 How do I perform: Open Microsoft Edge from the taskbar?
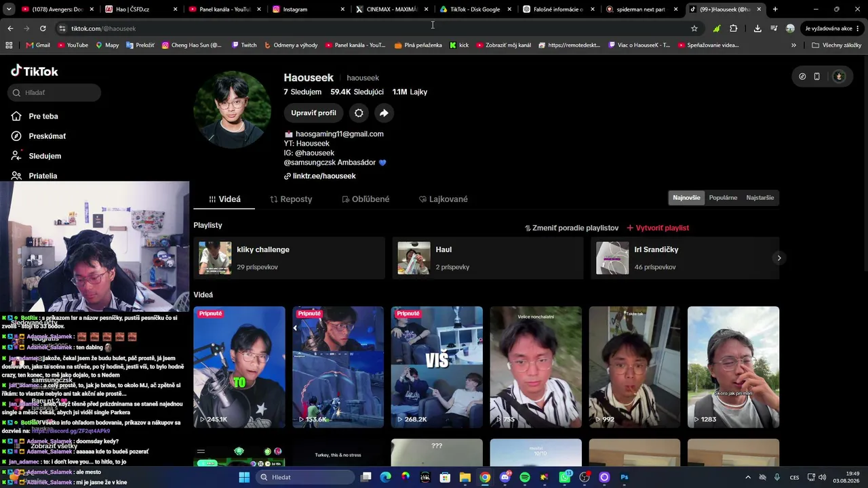pyautogui.click(x=386, y=477)
